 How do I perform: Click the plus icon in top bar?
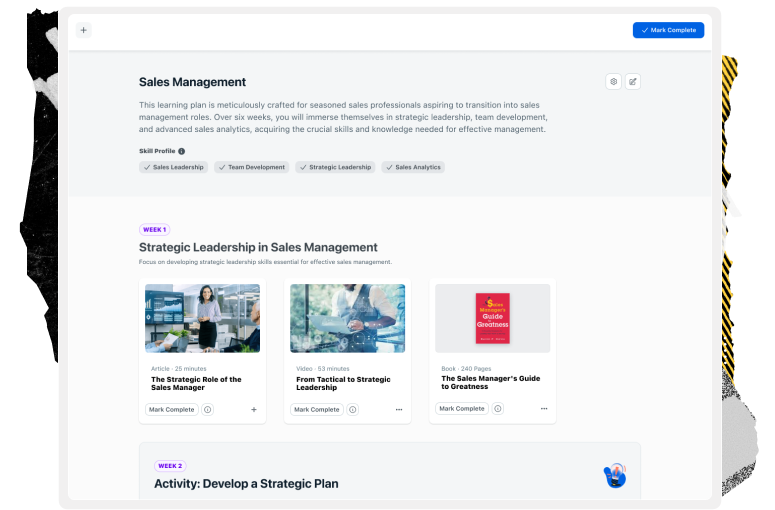[x=83, y=30]
